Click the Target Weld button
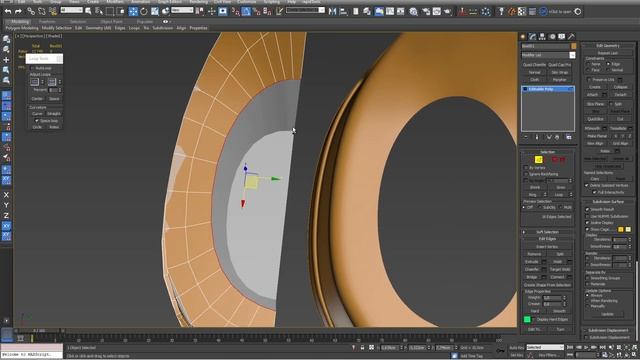Image resolution: width=640 pixels, height=360 pixels. pos(560,269)
